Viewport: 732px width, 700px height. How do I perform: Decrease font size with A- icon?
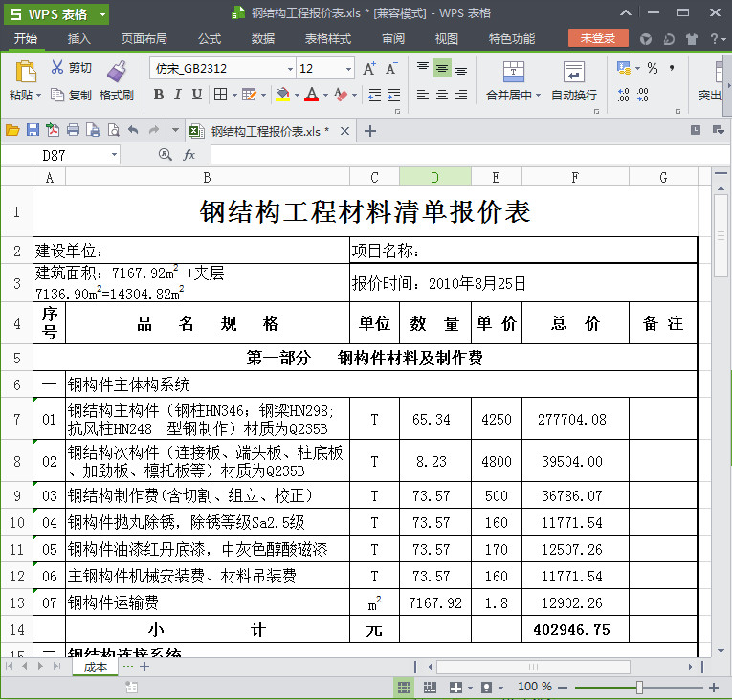pyautogui.click(x=391, y=69)
